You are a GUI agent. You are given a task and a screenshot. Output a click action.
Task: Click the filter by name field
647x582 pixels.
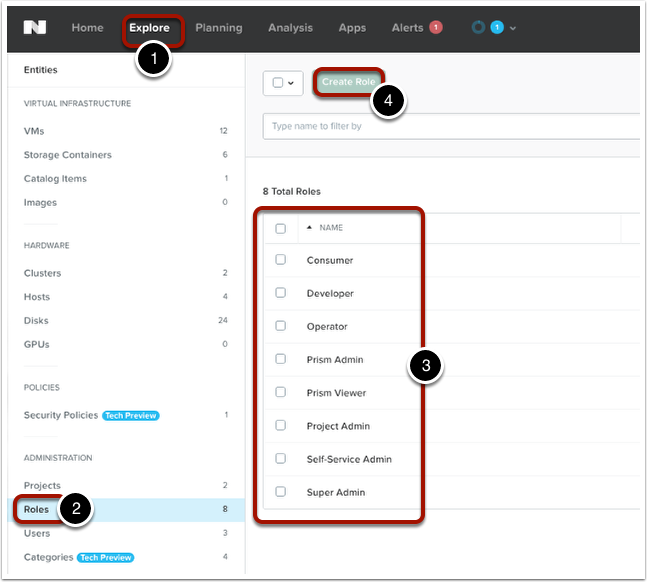coord(450,126)
